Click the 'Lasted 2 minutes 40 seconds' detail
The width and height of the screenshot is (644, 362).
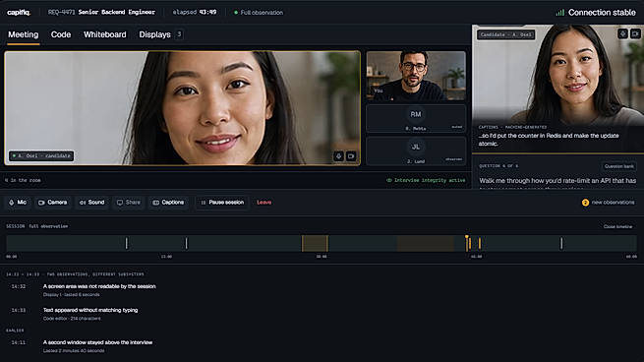pos(74,351)
